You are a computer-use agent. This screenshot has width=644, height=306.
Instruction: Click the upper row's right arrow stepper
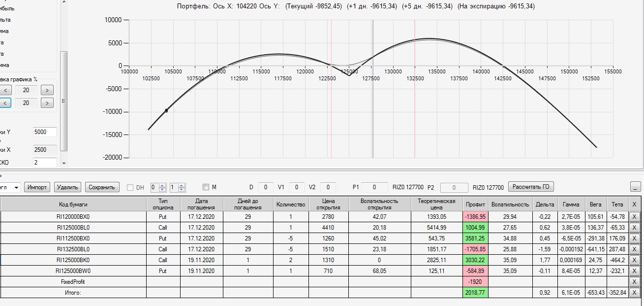point(47,90)
